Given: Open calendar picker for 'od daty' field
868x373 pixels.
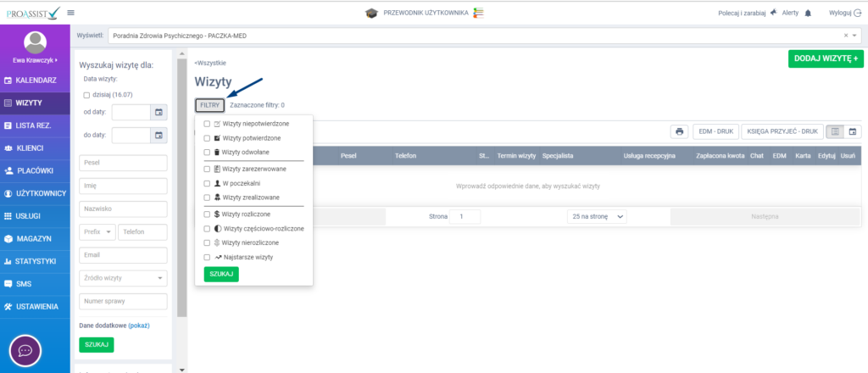Looking at the screenshot, I should coord(158,112).
